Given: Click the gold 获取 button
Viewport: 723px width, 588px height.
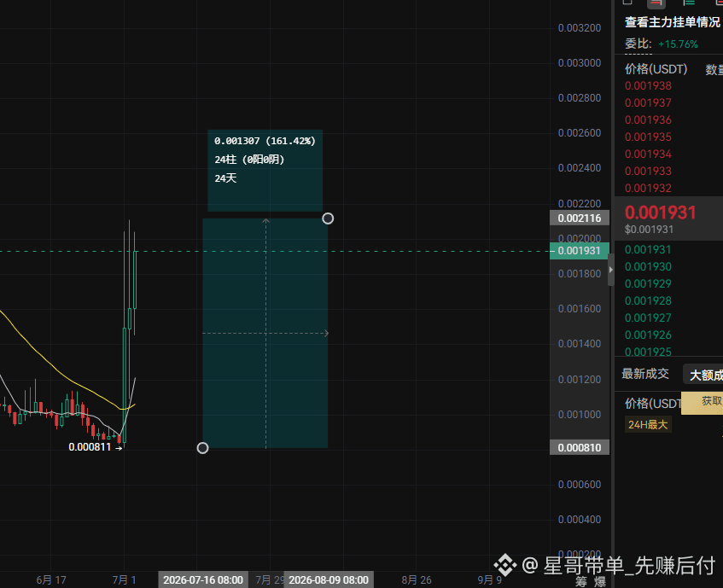Looking at the screenshot, I should tap(703, 403).
